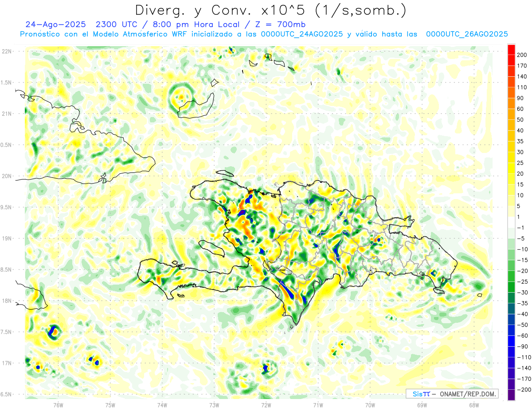The width and height of the screenshot is (532, 411).
Task: Click the '76W' longitude label
Action: tap(58, 405)
